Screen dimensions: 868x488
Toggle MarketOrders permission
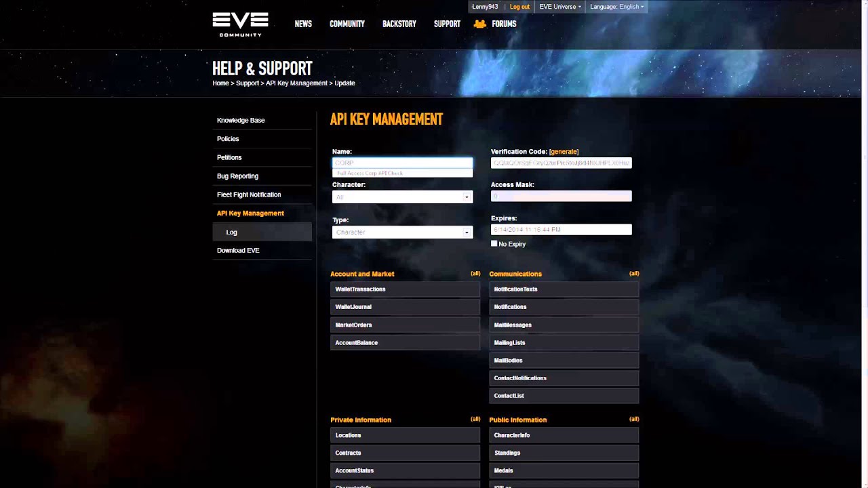point(405,325)
